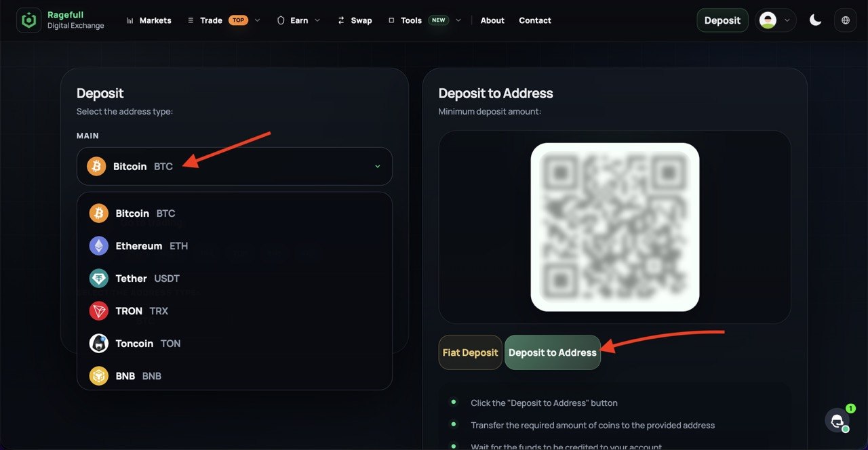Toggle dark mode moon icon
Screen dimensions: 868x450
pos(816,20)
